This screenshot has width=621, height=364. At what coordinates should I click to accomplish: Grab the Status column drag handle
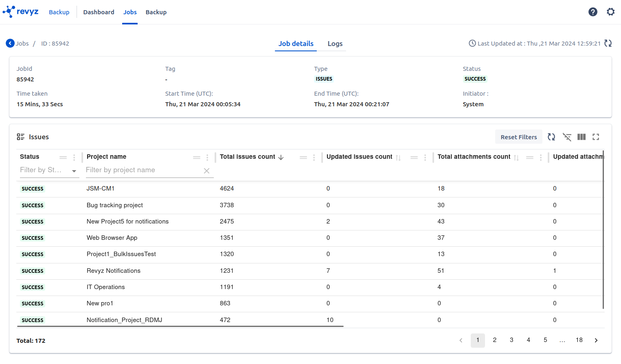pyautogui.click(x=63, y=158)
